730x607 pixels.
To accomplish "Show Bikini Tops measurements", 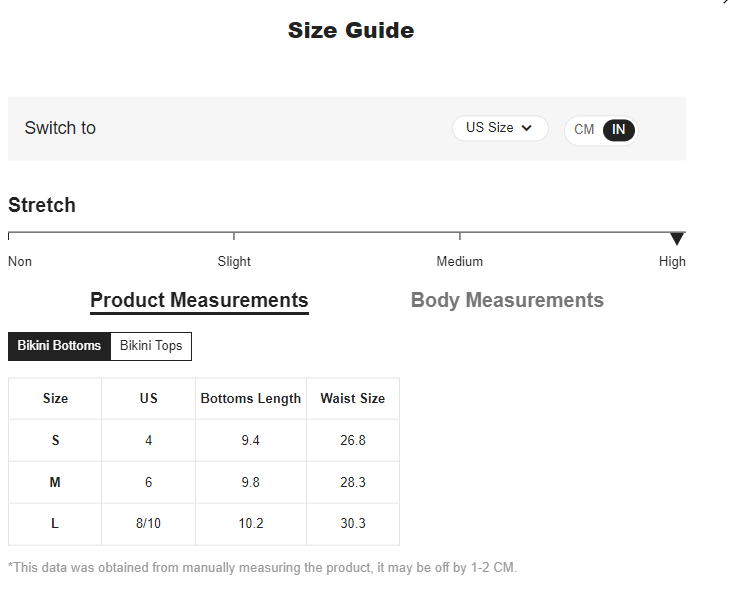I will point(151,346).
